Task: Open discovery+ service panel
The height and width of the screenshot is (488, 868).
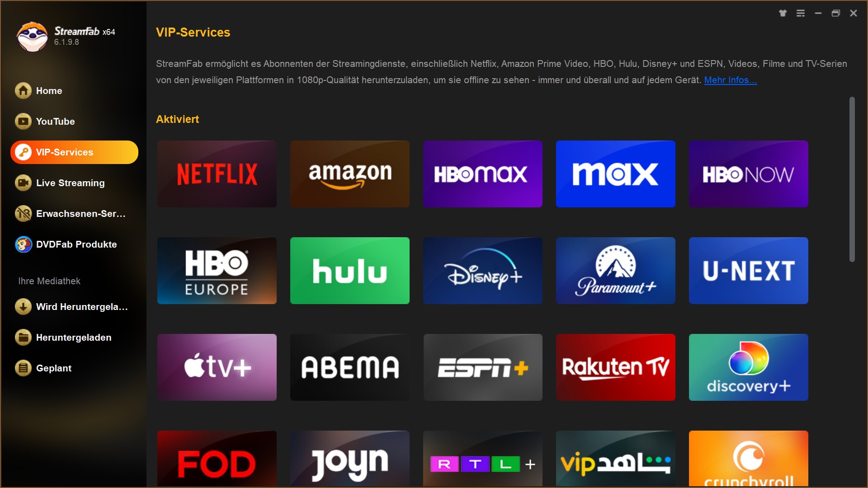Action: pyautogui.click(x=749, y=366)
